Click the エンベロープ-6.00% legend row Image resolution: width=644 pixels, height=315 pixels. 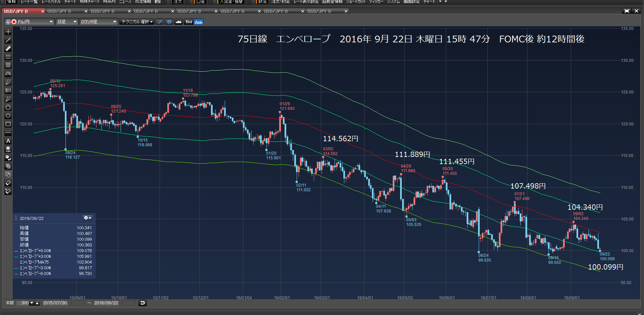(x=54, y=274)
